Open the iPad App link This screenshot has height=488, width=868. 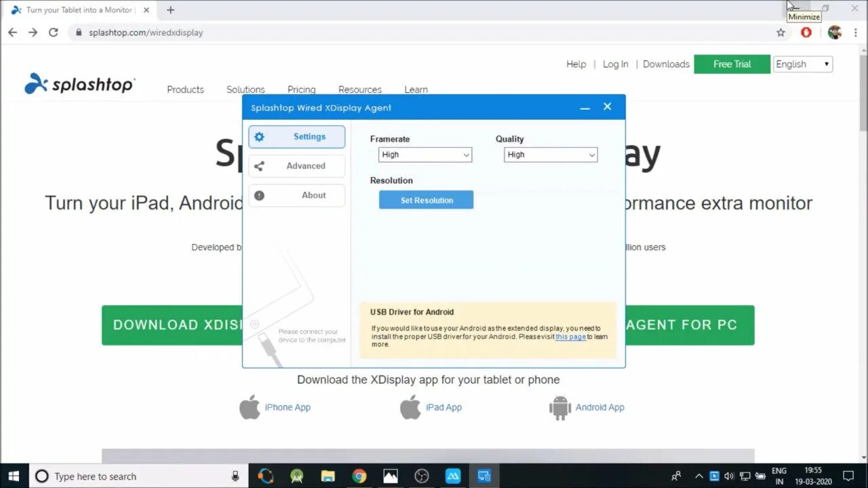443,407
